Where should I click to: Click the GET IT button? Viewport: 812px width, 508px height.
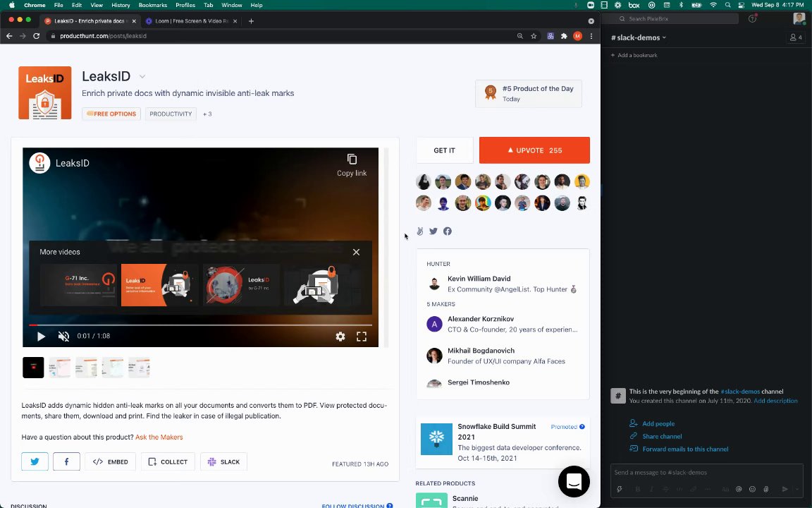click(x=444, y=150)
